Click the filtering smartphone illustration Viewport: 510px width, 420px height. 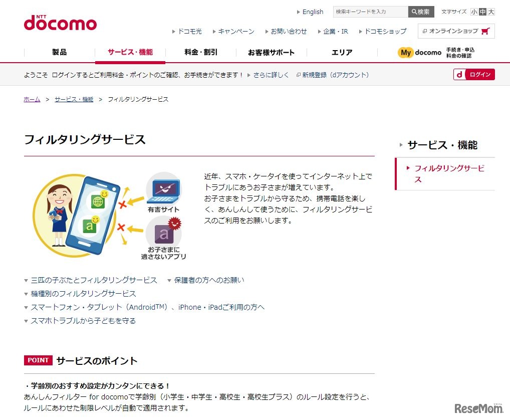77,216
